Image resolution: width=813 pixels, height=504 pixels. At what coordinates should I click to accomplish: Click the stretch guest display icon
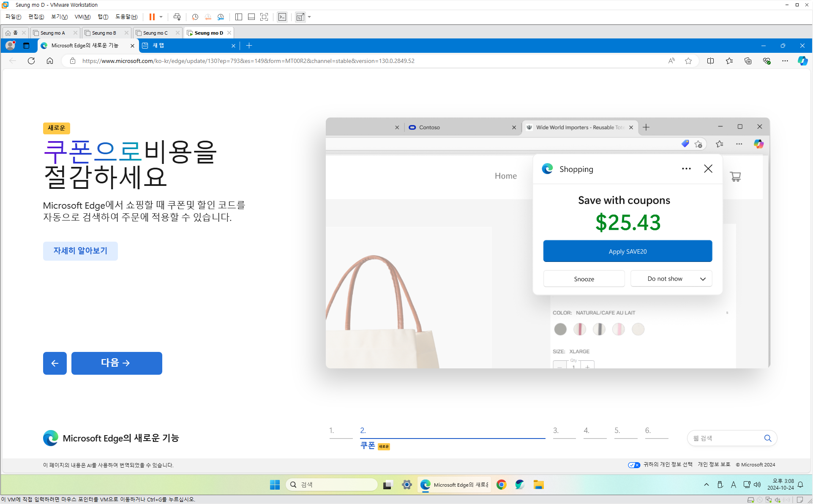(300, 17)
